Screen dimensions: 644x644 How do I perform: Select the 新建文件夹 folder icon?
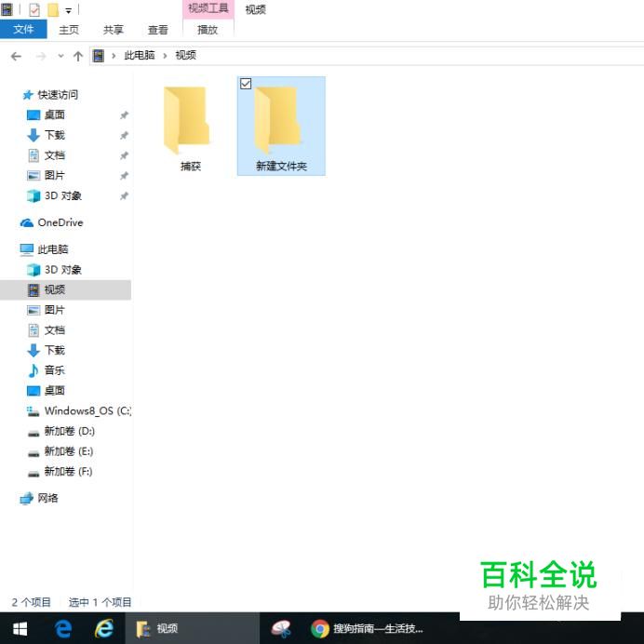pyautogui.click(x=277, y=119)
